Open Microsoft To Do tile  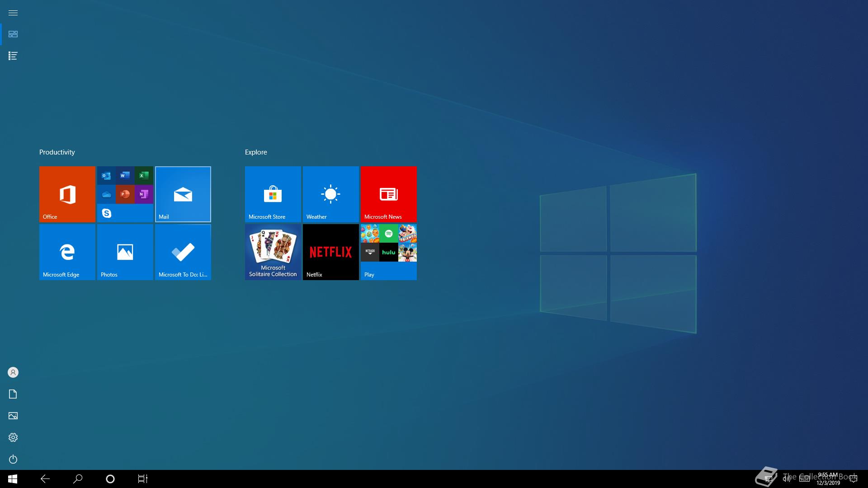pyautogui.click(x=183, y=252)
